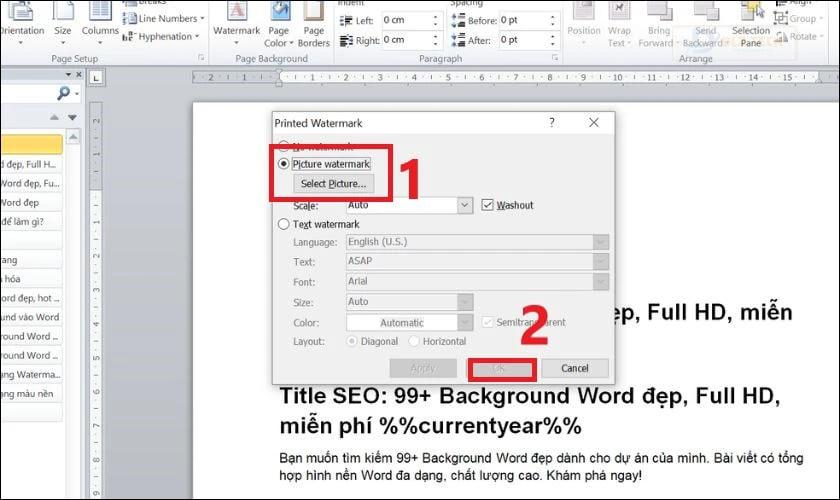Open navigation pane options dropdown arrow
840x500 pixels.
pos(68,74)
